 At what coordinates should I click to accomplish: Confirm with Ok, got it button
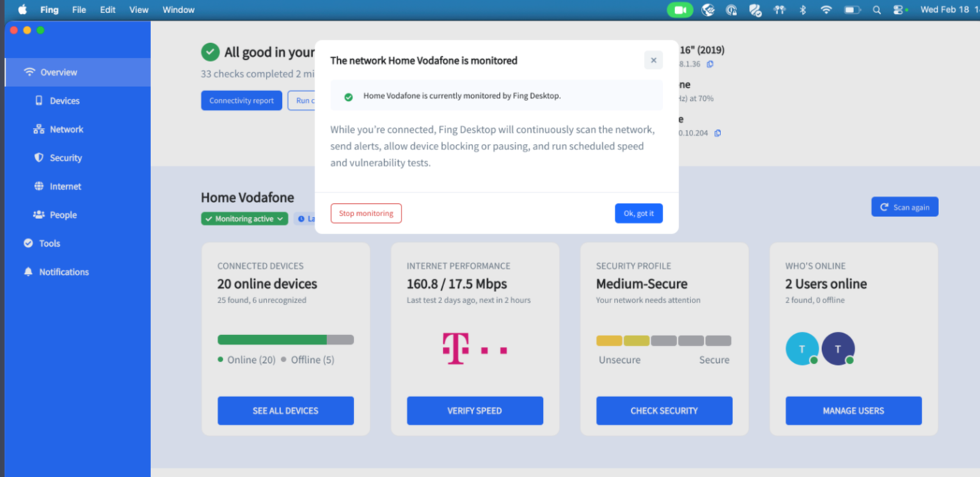[x=638, y=213]
